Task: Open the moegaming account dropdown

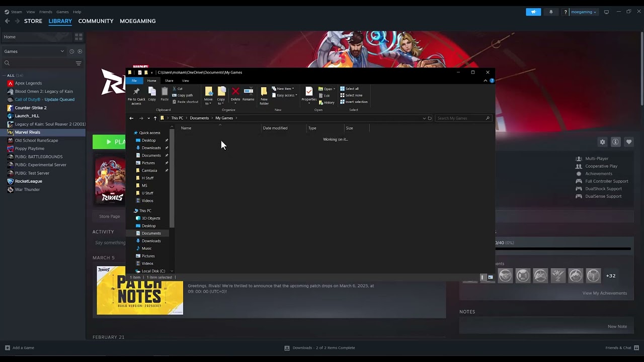Action: click(584, 12)
